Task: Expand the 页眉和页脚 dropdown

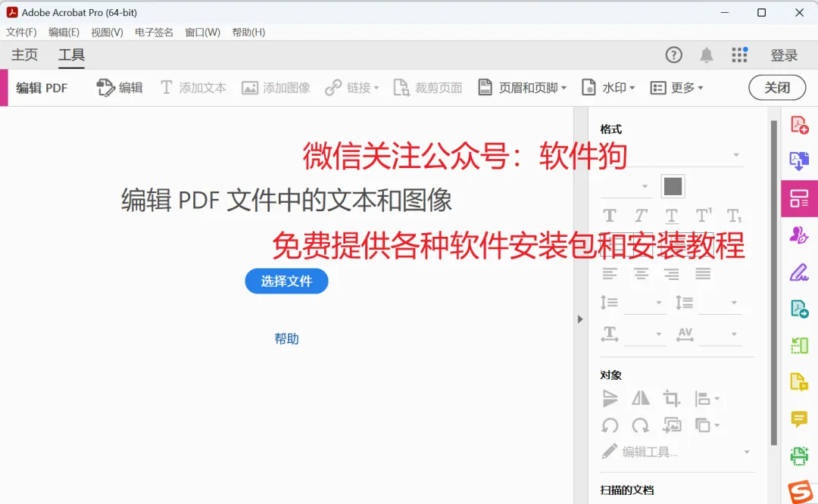Action: pos(522,88)
